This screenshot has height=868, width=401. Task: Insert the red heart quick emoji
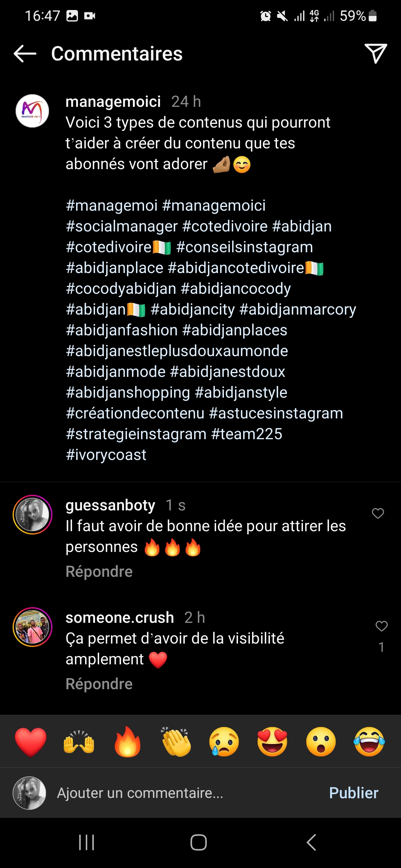30,742
